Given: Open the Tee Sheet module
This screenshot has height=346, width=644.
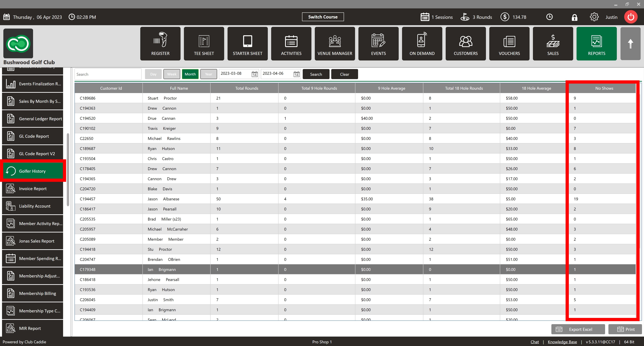Looking at the screenshot, I should pos(204,44).
